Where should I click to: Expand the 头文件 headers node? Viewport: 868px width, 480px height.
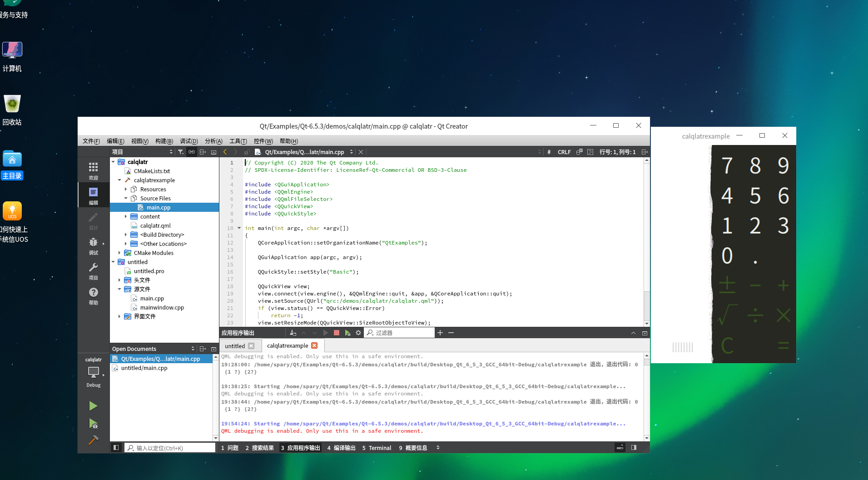119,280
